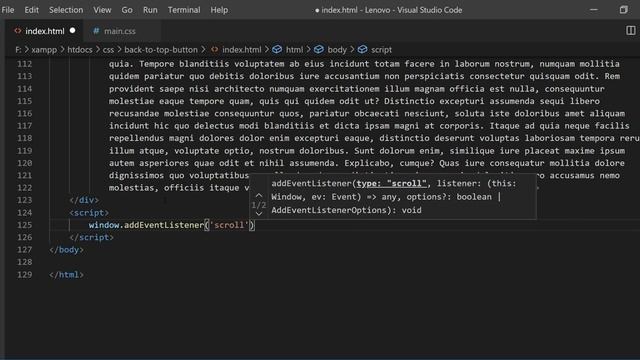Viewport: 640px width, 360px height.
Task: Select the html breadcrumb symbol
Action: pos(294,49)
